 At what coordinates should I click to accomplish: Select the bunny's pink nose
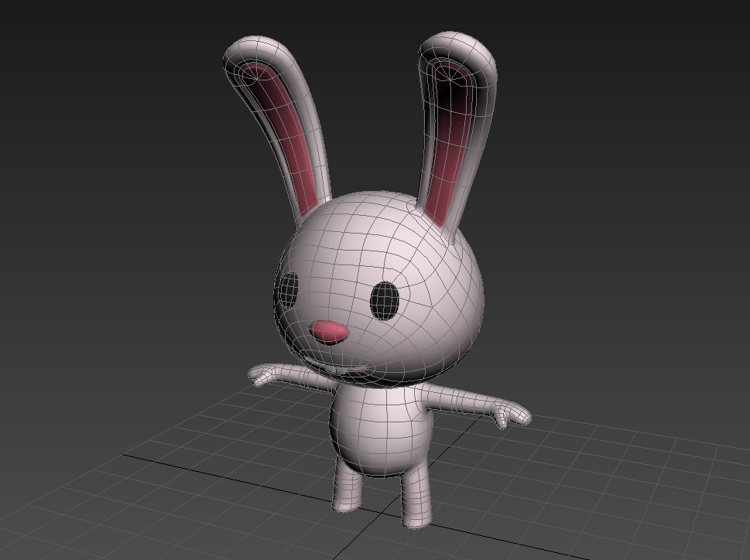point(329,333)
